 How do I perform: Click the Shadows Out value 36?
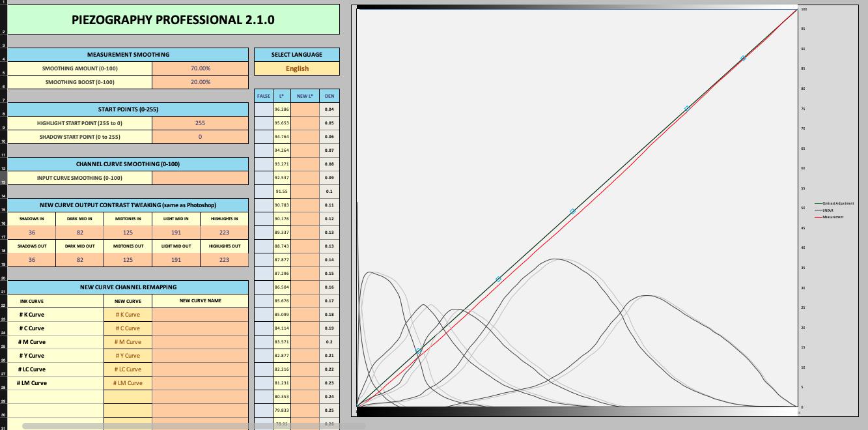[x=32, y=260]
